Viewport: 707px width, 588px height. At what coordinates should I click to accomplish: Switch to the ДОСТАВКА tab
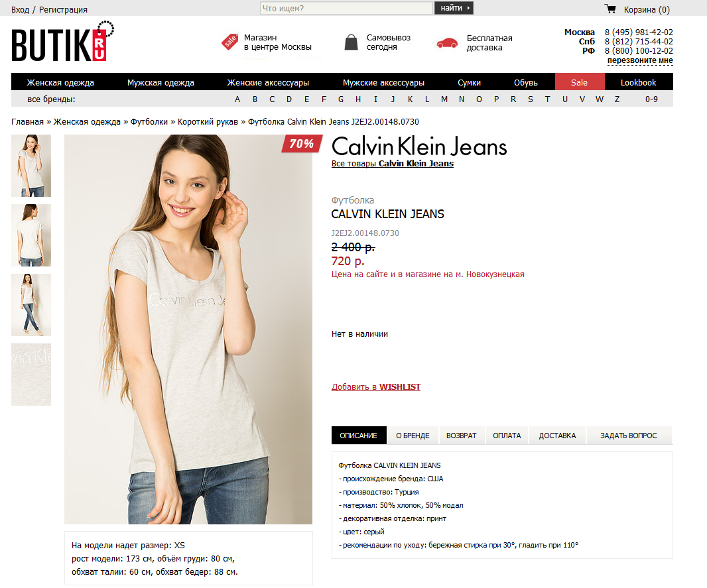[557, 436]
